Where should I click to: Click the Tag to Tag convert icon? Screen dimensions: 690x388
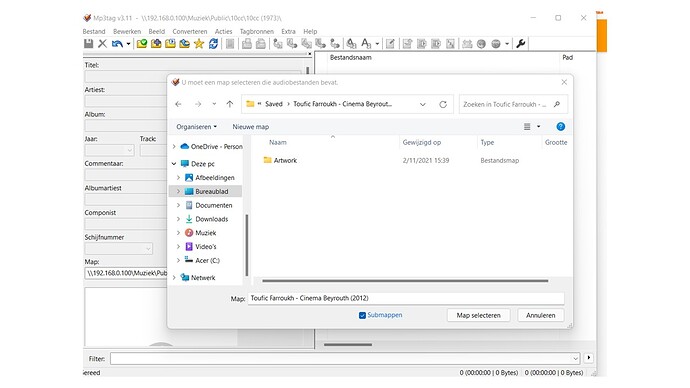point(335,44)
